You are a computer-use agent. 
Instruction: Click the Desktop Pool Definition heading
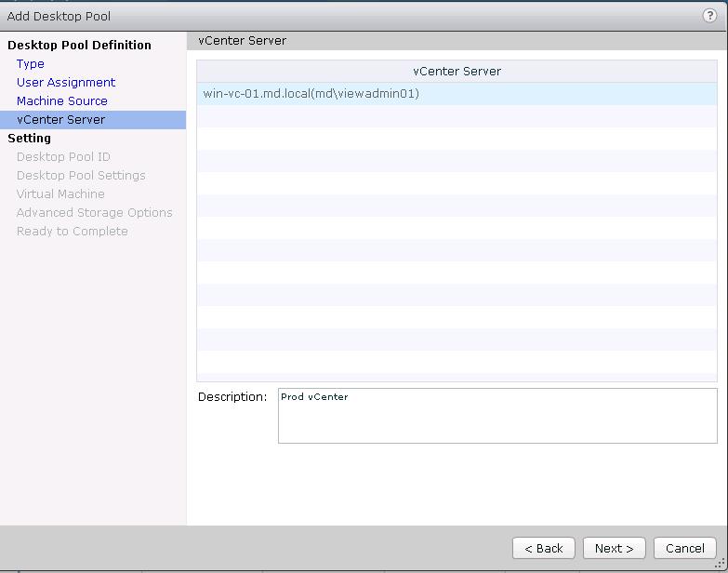79,46
